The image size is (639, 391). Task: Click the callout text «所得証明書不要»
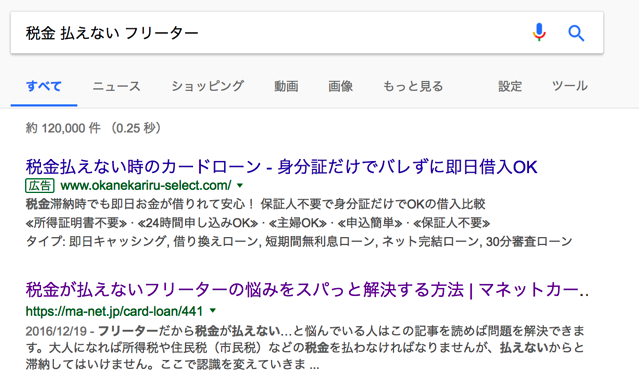(x=77, y=223)
